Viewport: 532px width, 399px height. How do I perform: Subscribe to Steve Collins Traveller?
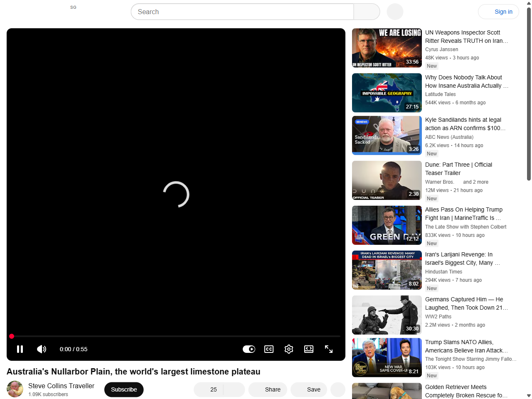click(124, 389)
